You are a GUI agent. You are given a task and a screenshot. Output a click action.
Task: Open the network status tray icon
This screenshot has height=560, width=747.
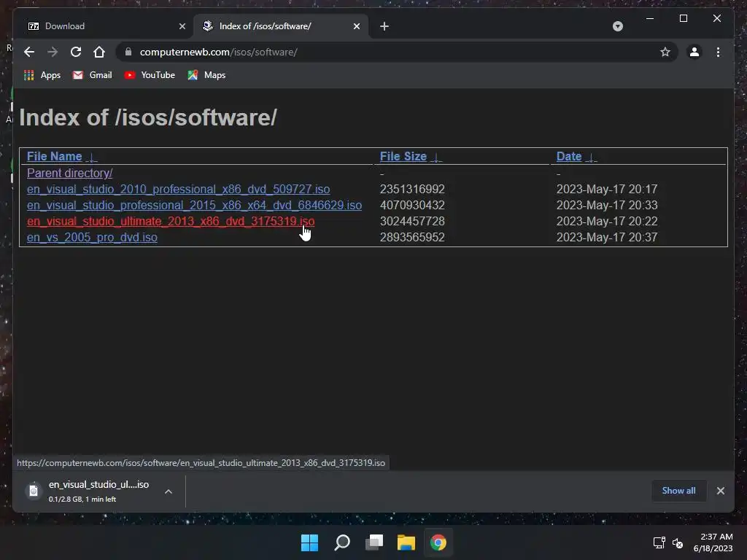[659, 542]
